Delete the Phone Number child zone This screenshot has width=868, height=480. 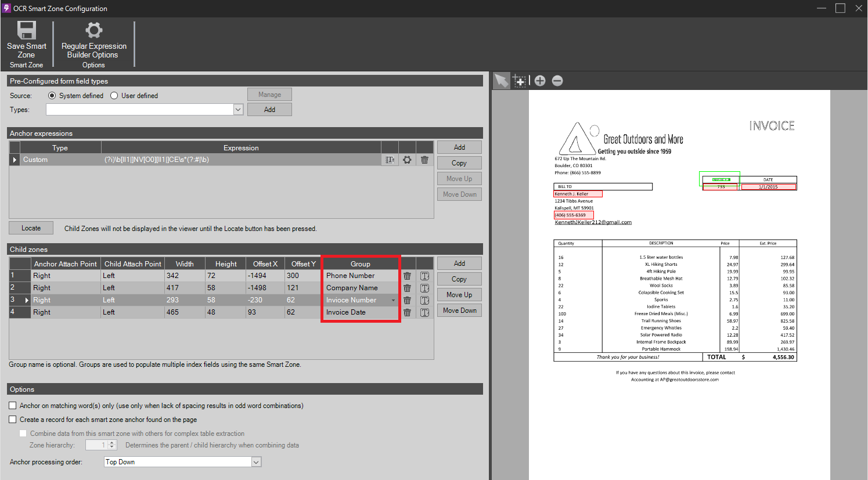407,276
